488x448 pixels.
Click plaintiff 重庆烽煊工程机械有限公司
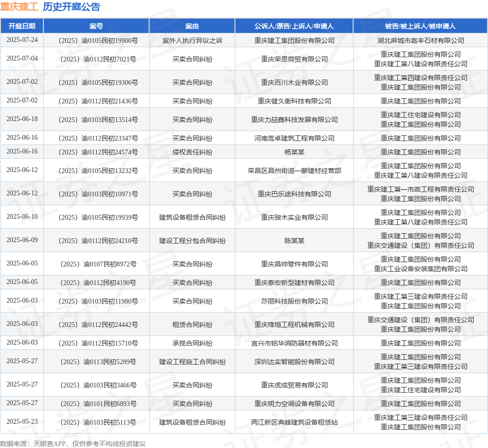coord(295,325)
